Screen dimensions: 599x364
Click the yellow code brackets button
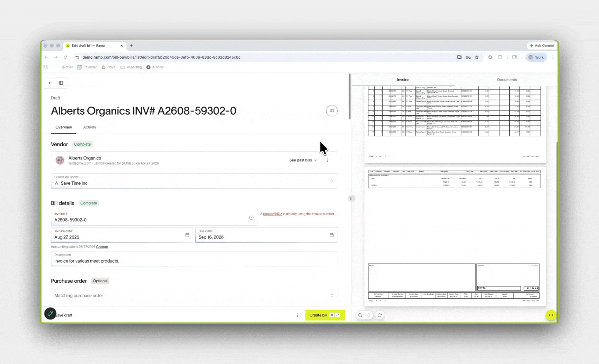coord(551,315)
